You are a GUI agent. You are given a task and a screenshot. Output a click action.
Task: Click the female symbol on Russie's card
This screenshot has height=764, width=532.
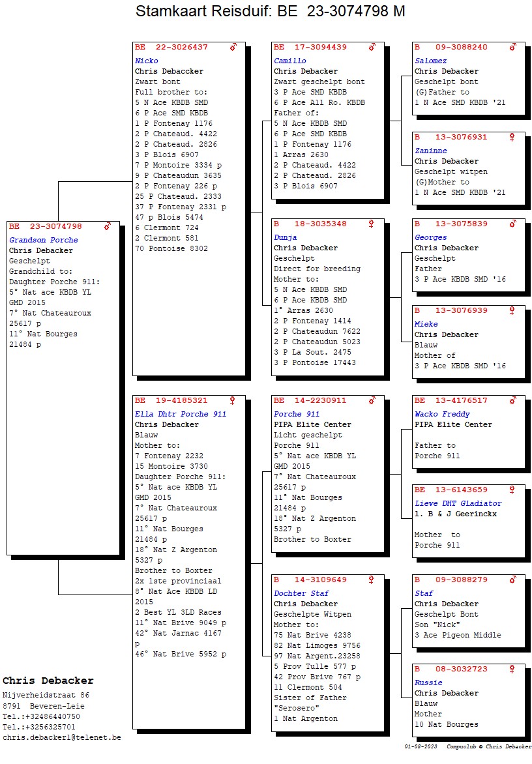[512, 669]
